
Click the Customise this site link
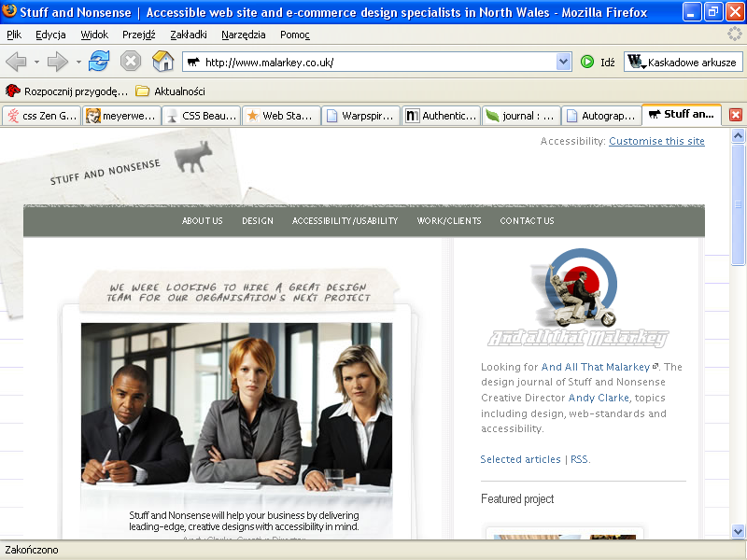pyautogui.click(x=656, y=141)
